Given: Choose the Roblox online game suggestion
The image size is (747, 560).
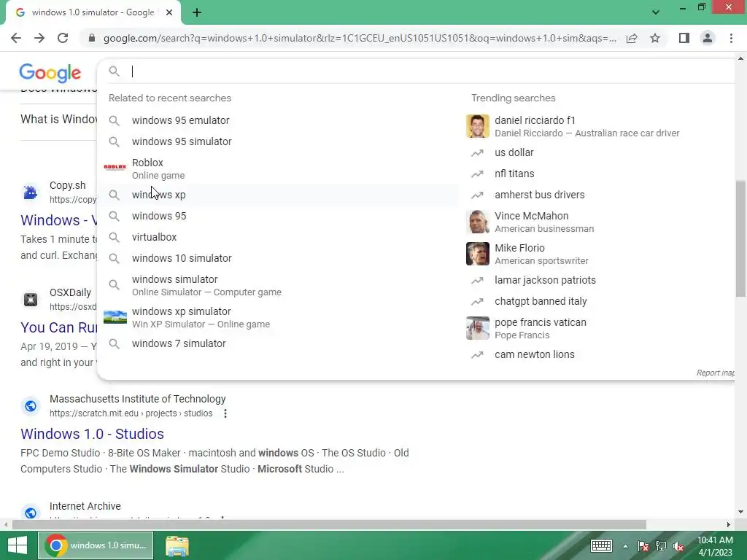Looking at the screenshot, I should point(279,168).
